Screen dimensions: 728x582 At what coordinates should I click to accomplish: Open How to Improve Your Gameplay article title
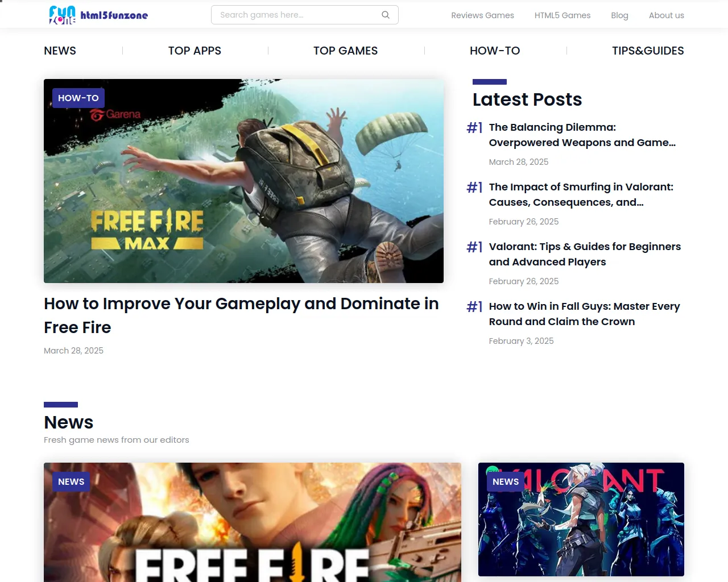click(x=242, y=315)
